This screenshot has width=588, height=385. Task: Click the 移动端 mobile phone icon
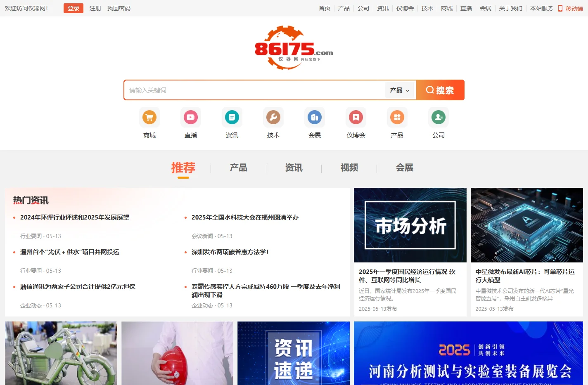(560, 8)
